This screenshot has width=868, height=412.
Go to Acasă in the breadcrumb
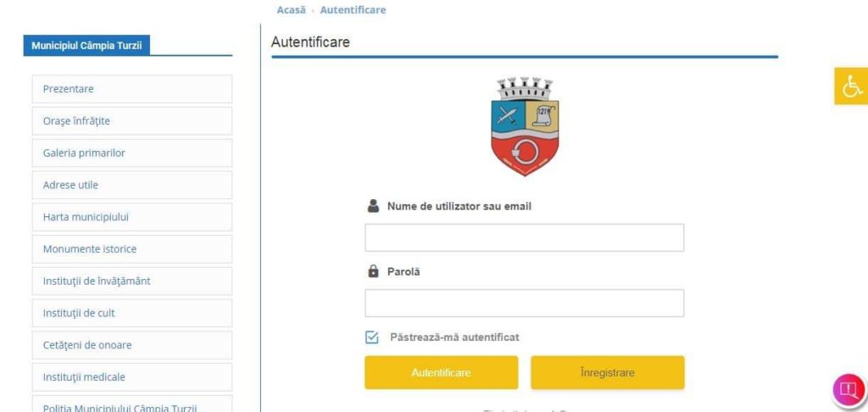pyautogui.click(x=291, y=10)
